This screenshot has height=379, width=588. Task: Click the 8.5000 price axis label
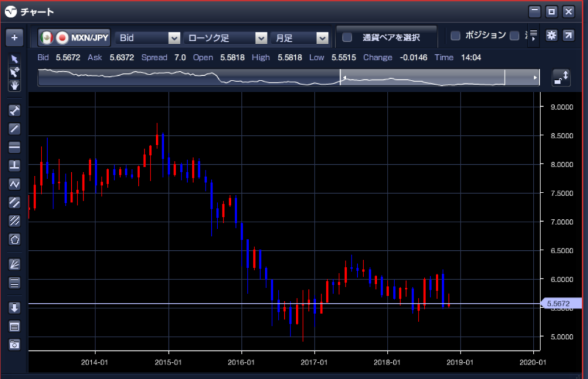(562, 136)
